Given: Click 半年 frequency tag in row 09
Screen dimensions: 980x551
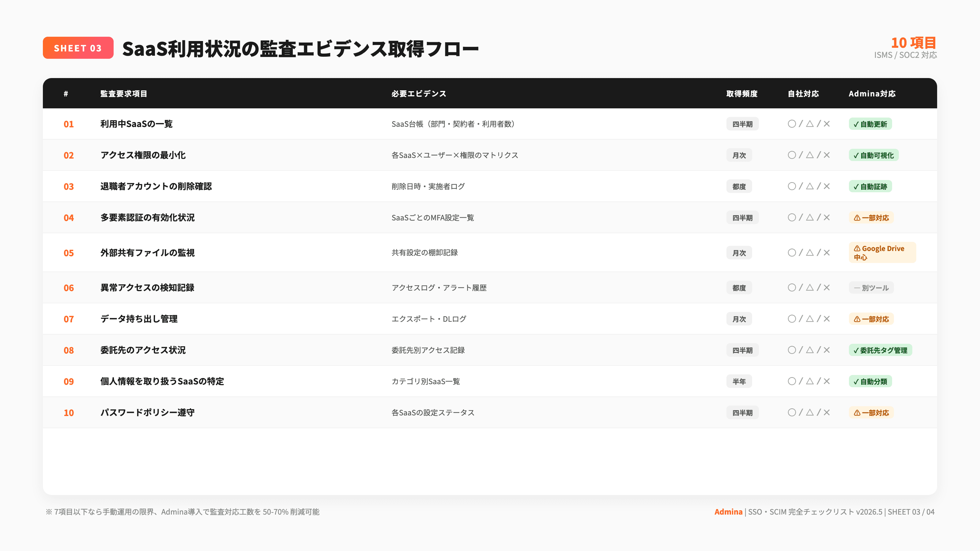Looking at the screenshot, I should [739, 381].
